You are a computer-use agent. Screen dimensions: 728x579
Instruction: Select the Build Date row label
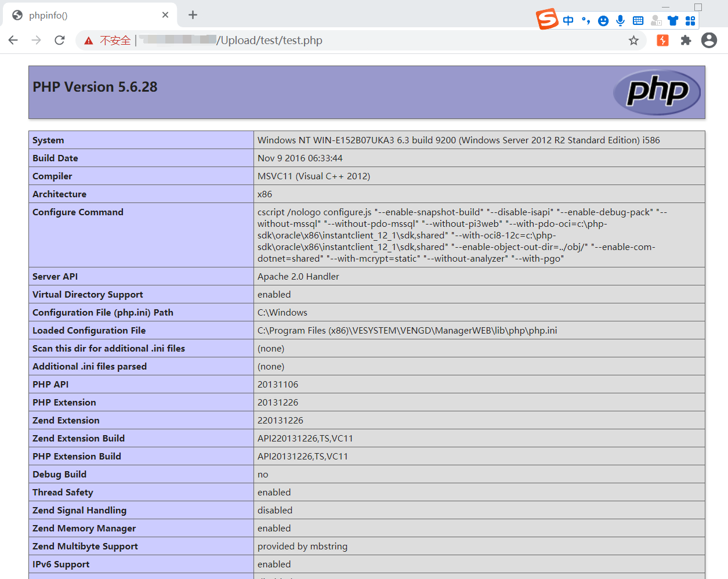pyautogui.click(x=55, y=158)
